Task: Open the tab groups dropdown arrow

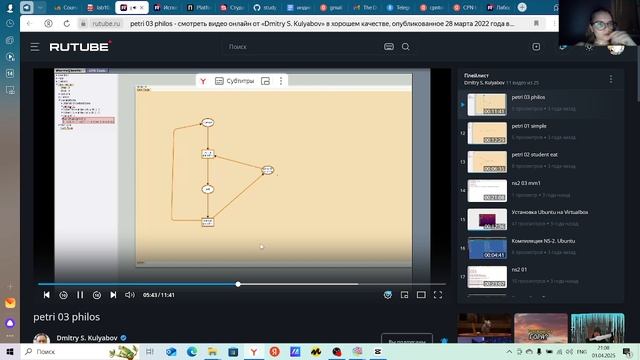Action: 40,7
